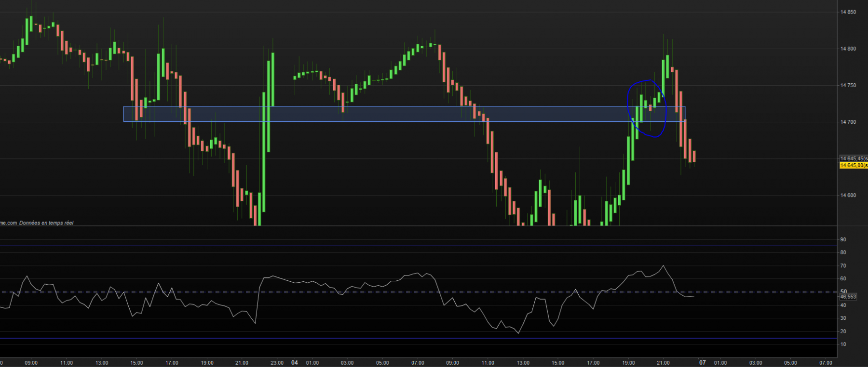This screenshot has width=868, height=367.
Task: Click the 14 700 price axis label
Action: 848,122
